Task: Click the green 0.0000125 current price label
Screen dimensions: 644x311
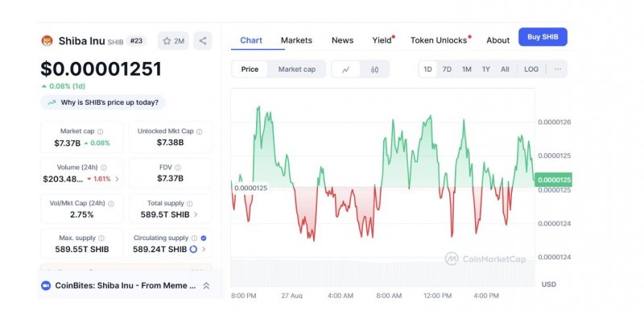Action: pyautogui.click(x=553, y=180)
